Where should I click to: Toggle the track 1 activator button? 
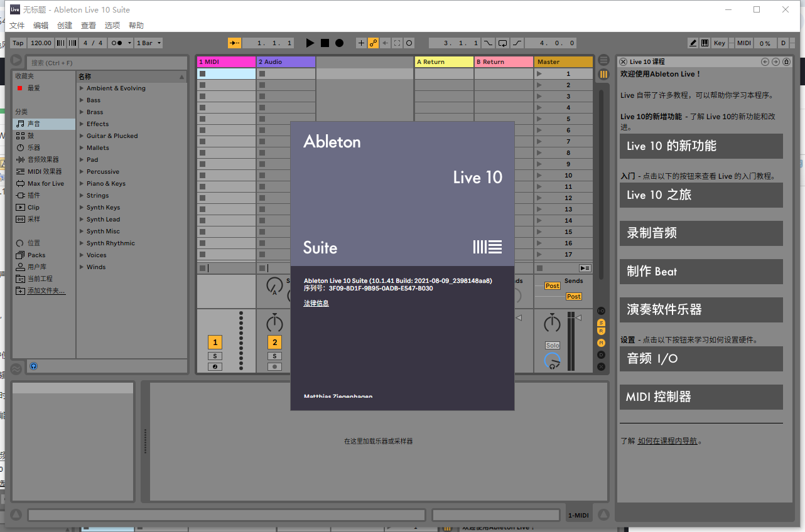215,343
